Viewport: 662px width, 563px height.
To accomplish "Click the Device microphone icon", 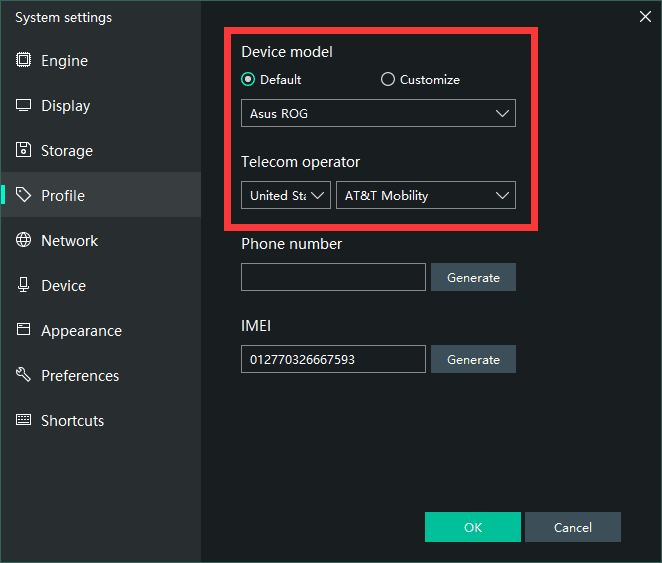I will click(x=23, y=286).
